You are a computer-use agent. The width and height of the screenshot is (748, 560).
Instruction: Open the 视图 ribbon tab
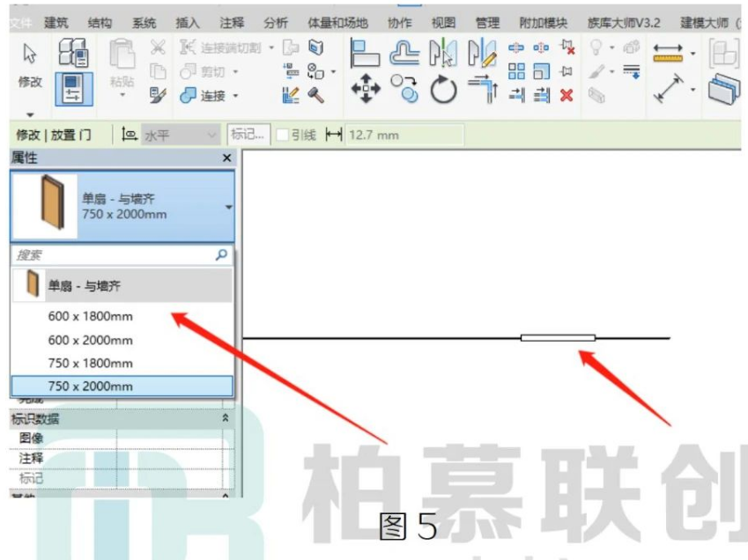pos(443,22)
